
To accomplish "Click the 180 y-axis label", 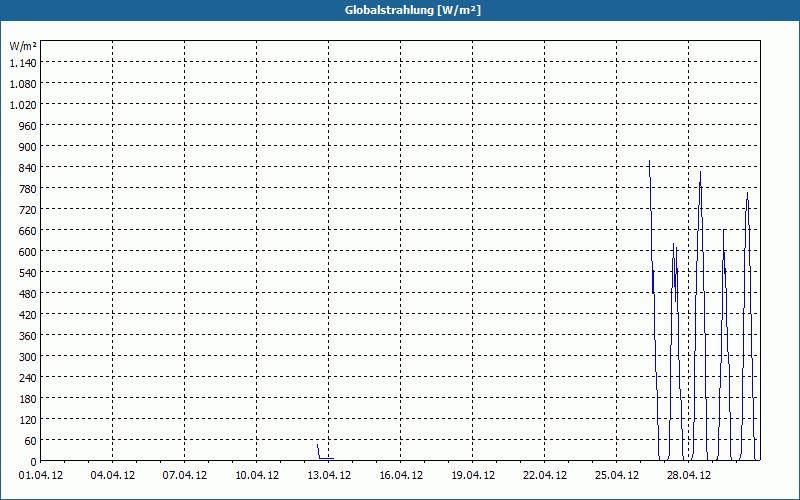I will pyautogui.click(x=28, y=398).
